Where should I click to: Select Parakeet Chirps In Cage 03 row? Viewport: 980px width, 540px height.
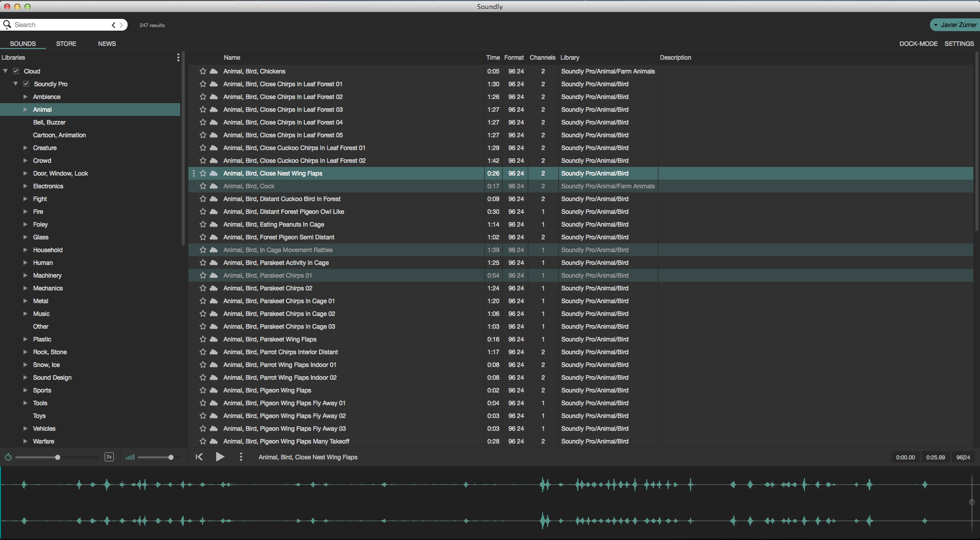(x=581, y=327)
